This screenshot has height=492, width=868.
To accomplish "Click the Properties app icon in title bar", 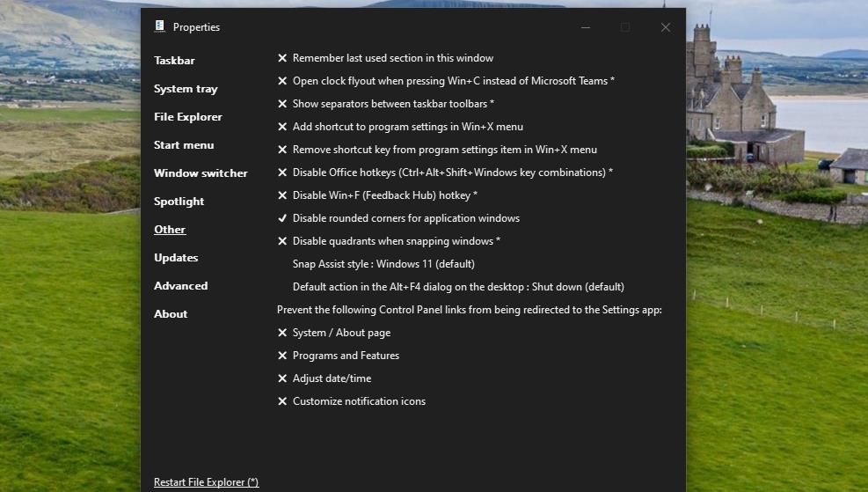I will (159, 26).
